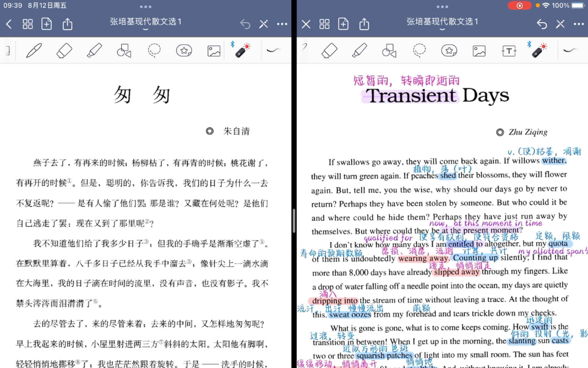Close right pane document

click(x=306, y=24)
